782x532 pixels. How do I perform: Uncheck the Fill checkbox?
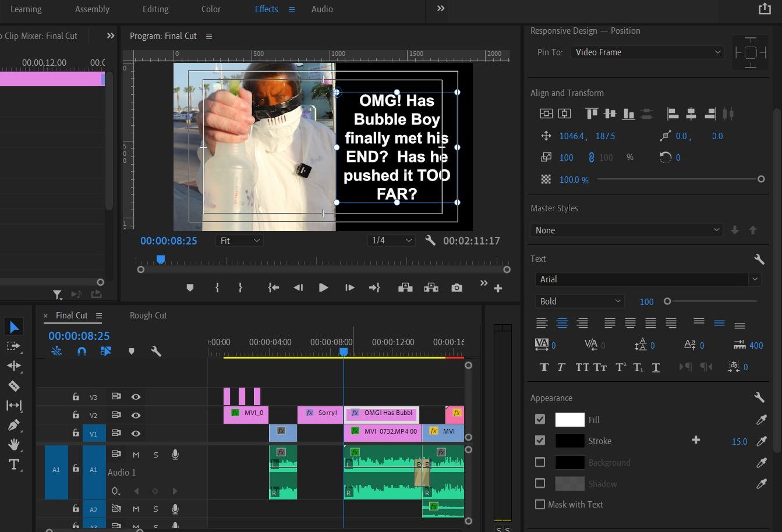(540, 419)
